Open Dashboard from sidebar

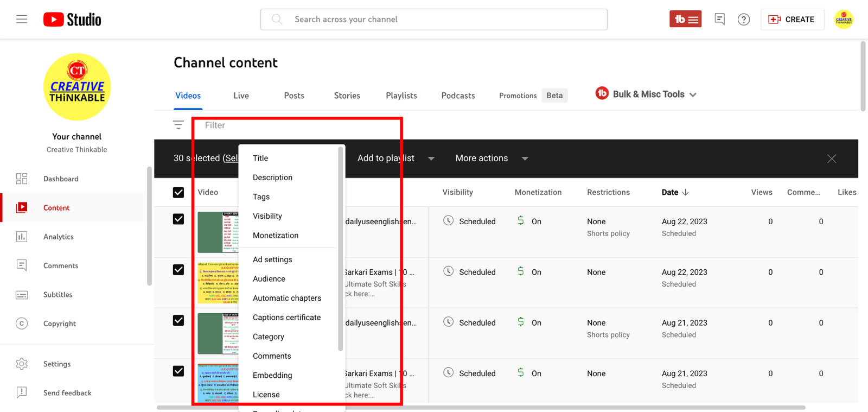61,179
